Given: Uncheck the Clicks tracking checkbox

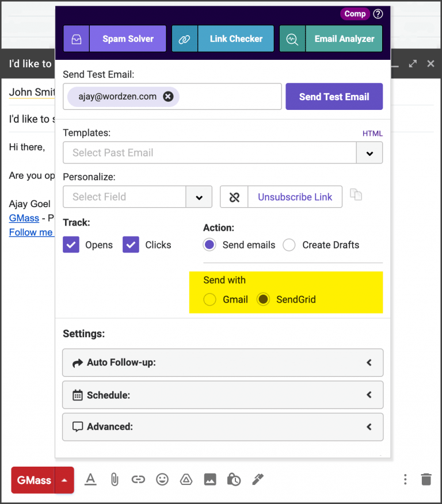Looking at the screenshot, I should [x=131, y=245].
